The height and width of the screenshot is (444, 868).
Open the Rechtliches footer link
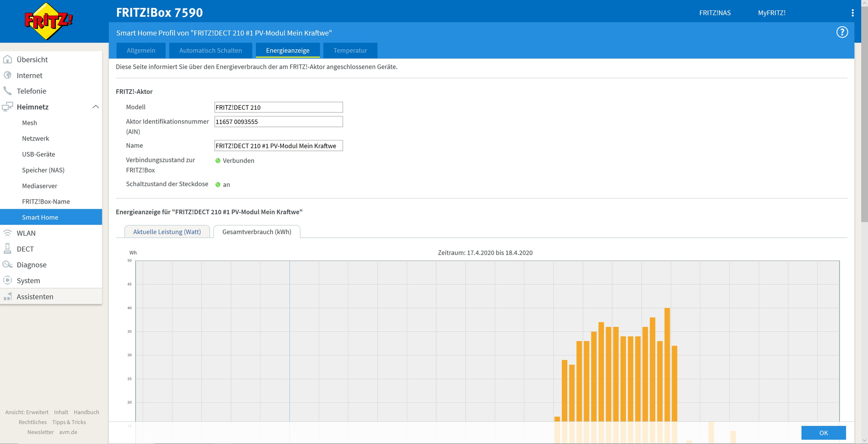point(33,422)
